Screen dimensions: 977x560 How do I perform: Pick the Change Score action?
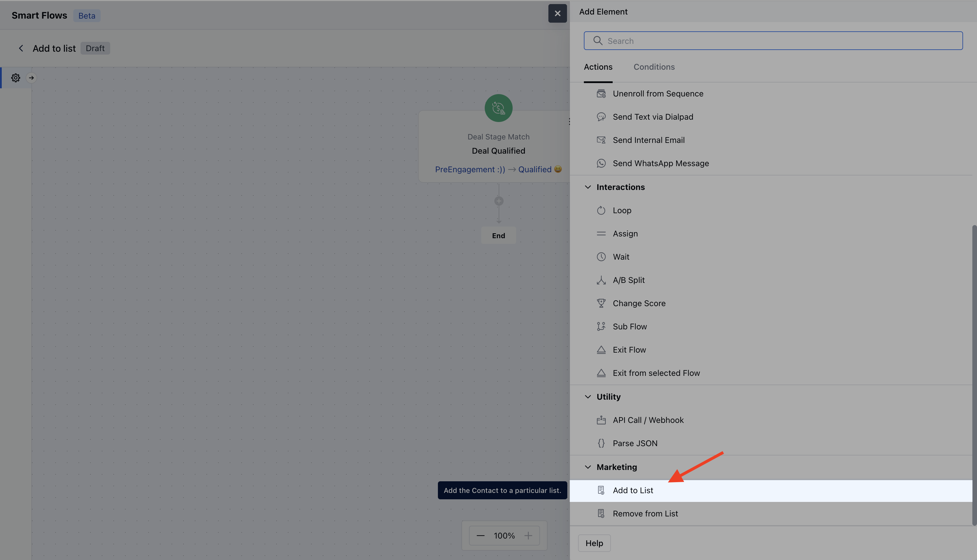[x=639, y=304]
